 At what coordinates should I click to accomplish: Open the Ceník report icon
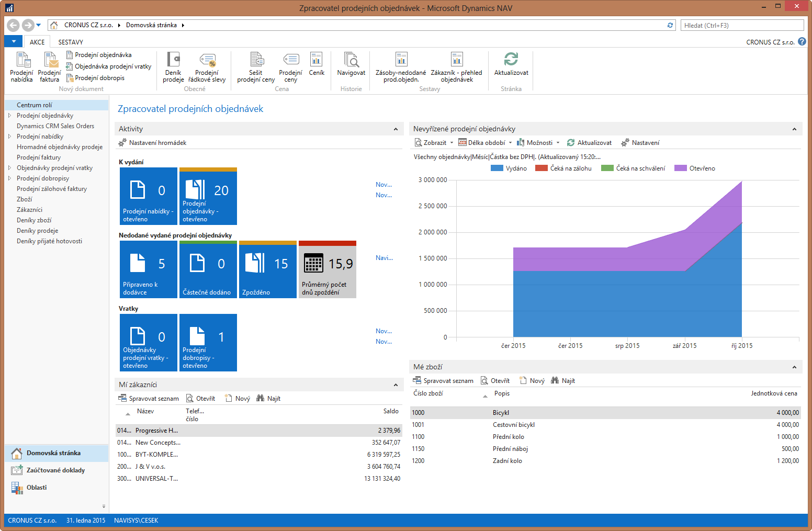pyautogui.click(x=317, y=64)
